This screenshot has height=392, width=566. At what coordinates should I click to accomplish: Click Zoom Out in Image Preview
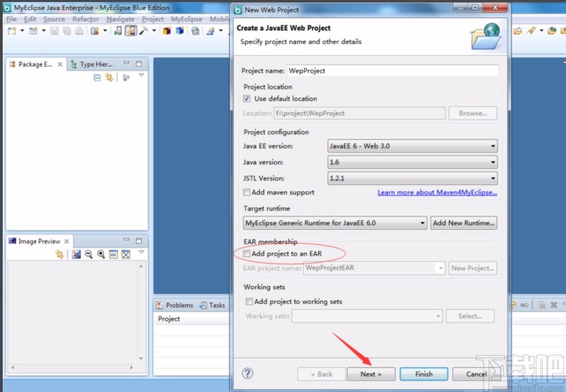pos(88,254)
